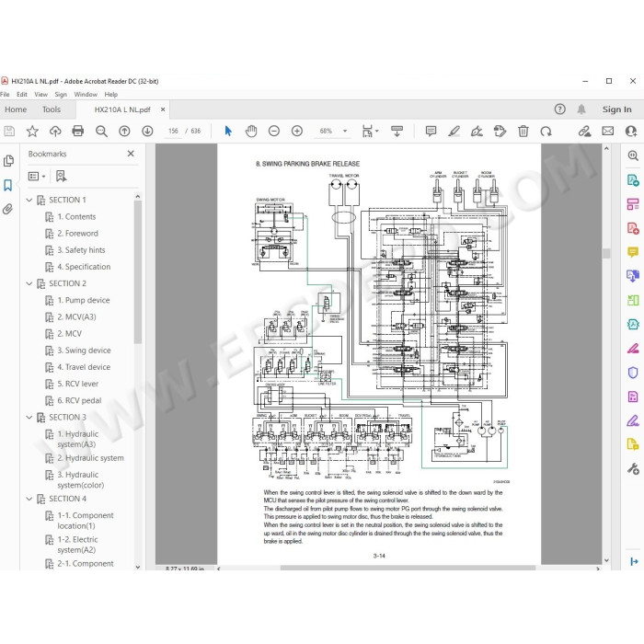Screen dimensions: 644x644
Task: Select the highlight text tool
Action: [x=454, y=131]
